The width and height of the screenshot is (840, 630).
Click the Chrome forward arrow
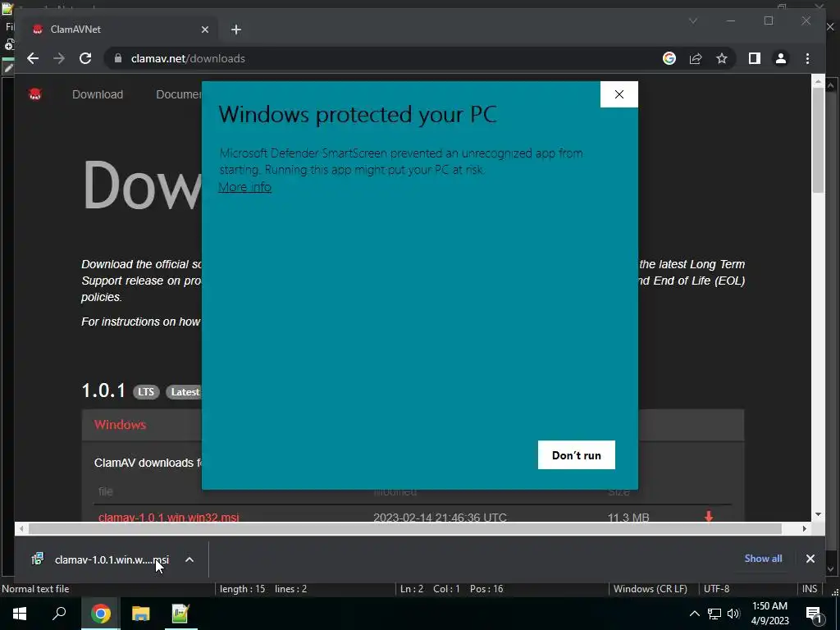[59, 58]
